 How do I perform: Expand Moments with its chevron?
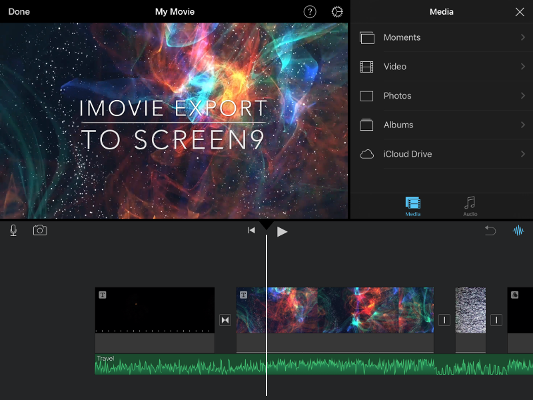point(523,37)
